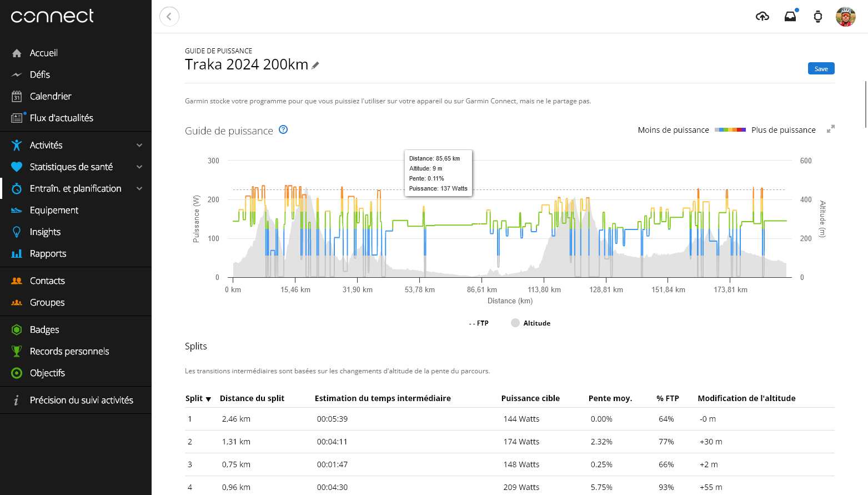868x495 pixels.
Task: Open the watch devices icon
Action: tap(818, 17)
